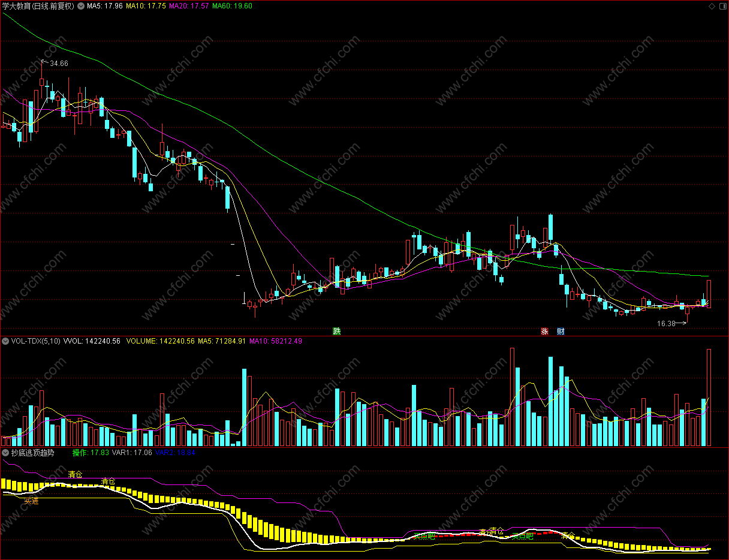Click volume MA5: 71284.91 label

click(x=222, y=341)
